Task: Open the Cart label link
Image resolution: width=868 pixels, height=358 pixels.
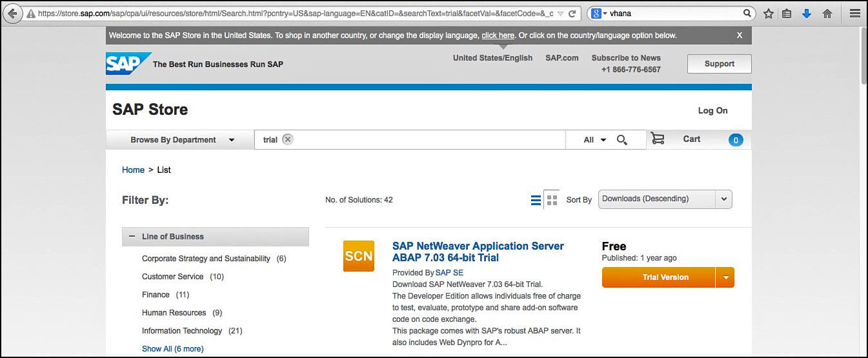Action: tap(692, 139)
